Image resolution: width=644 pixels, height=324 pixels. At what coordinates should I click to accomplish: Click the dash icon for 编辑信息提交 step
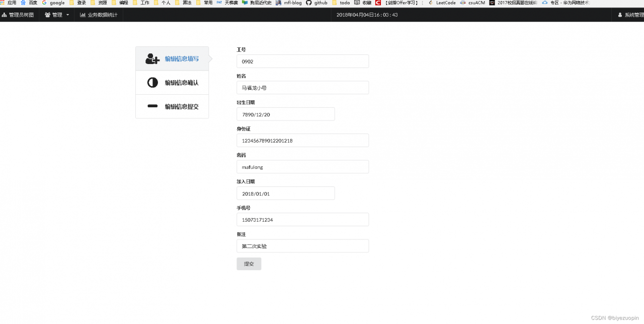pyautogui.click(x=152, y=106)
